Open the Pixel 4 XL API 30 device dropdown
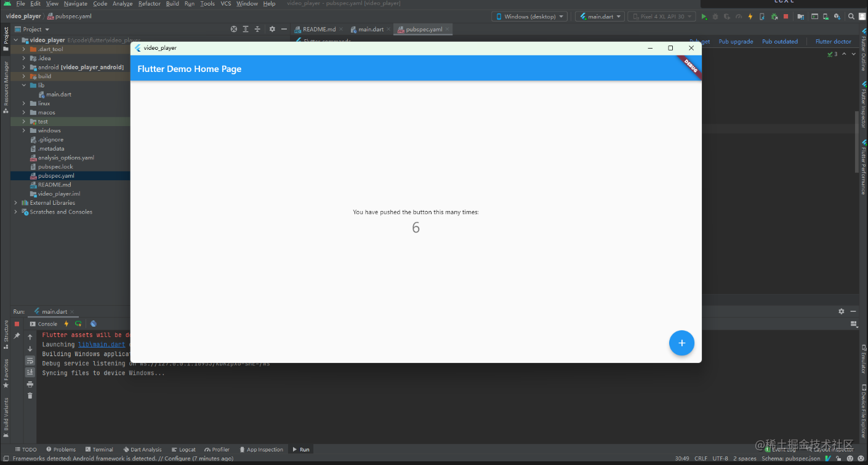The height and width of the screenshot is (465, 868). point(661,16)
